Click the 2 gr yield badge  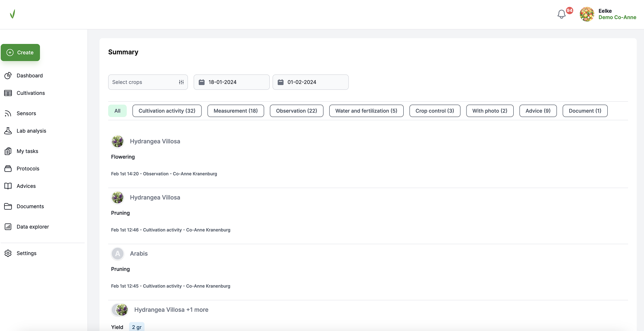click(137, 327)
